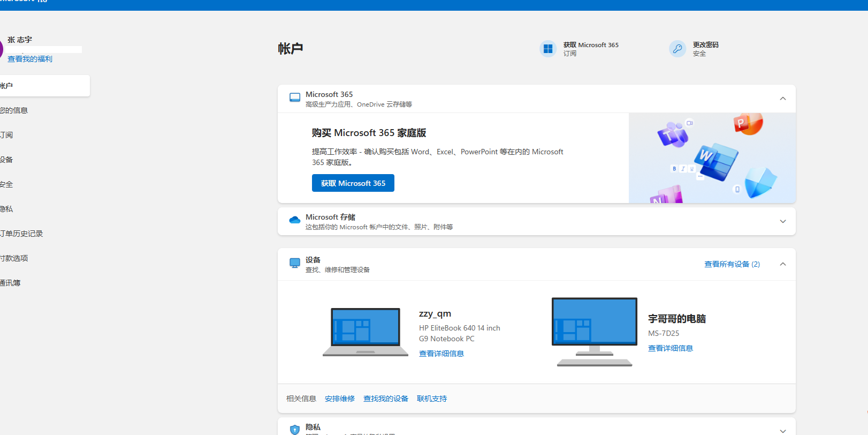This screenshot has width=868, height=435.
Task: Click 查找、维修和管理设备 subtitle
Action: coord(338,270)
